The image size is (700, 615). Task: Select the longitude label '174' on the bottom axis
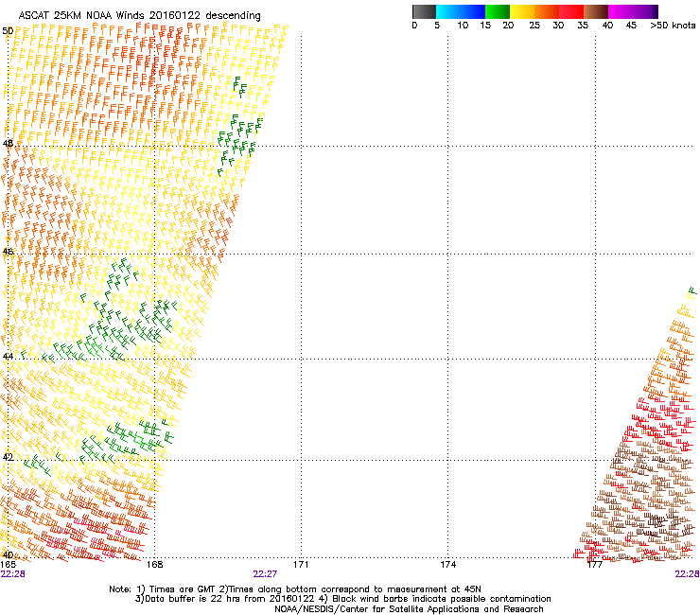point(447,565)
